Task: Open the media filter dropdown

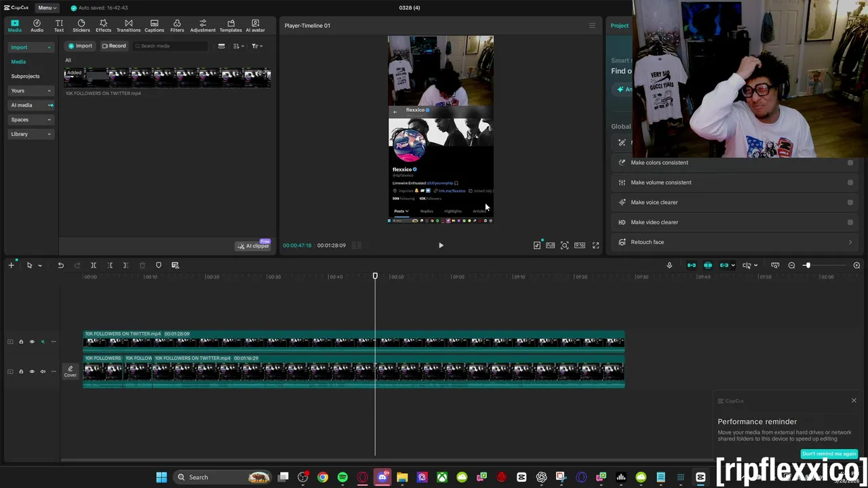Action: [x=256, y=46]
